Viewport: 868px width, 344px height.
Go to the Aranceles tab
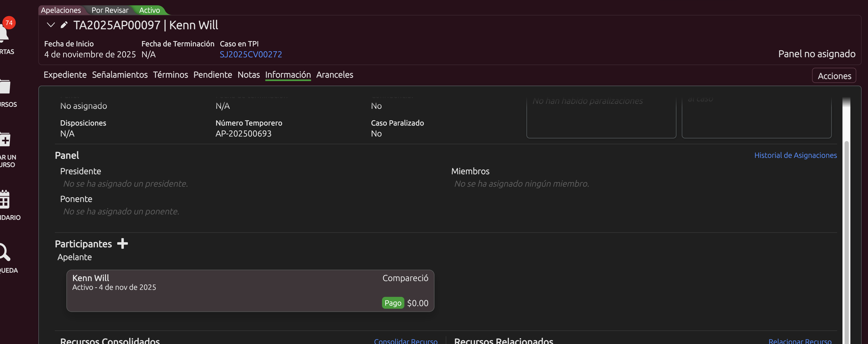334,75
